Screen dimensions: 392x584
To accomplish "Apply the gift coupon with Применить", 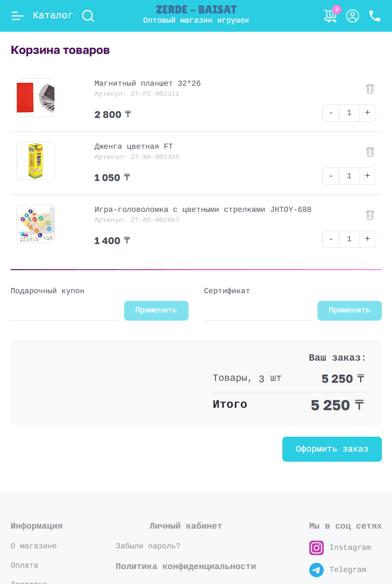I will 156,311.
